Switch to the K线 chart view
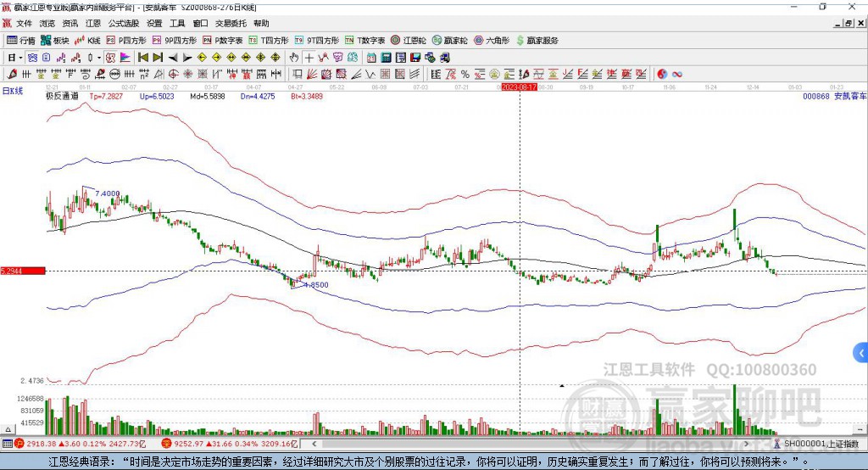Viewport: 868px width, 470px height. click(x=87, y=41)
